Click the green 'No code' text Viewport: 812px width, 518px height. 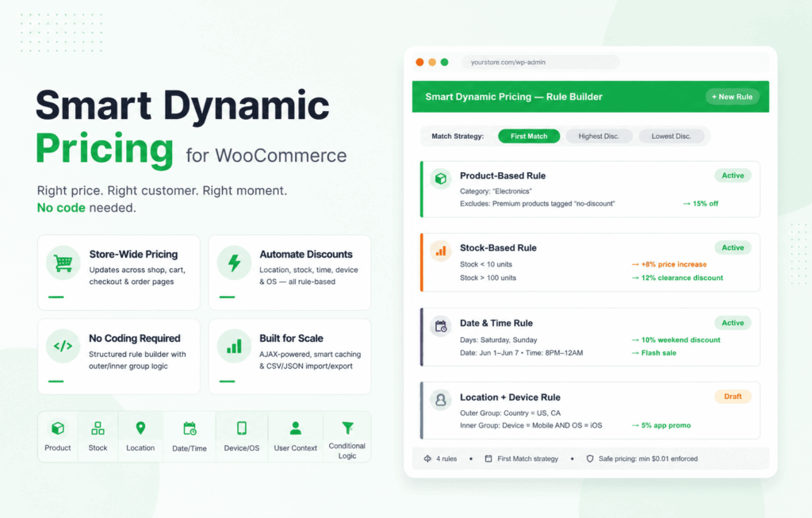61,208
